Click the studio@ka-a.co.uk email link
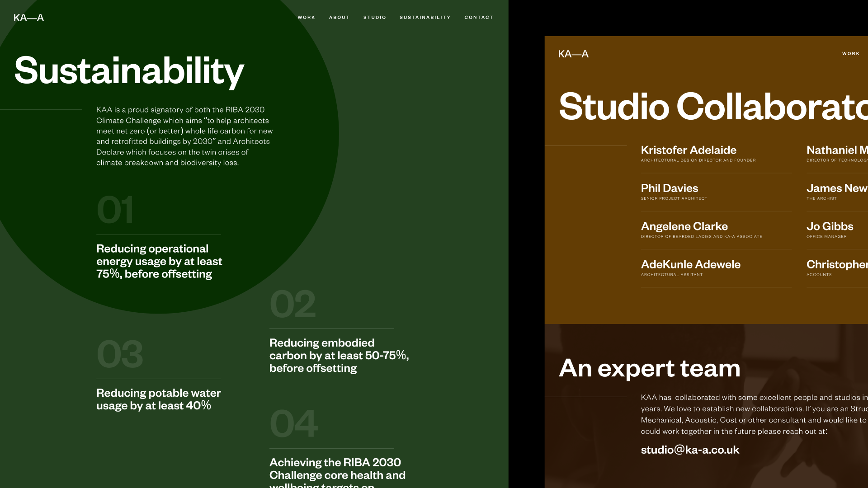Screen dimensions: 868x488 pos(689,450)
